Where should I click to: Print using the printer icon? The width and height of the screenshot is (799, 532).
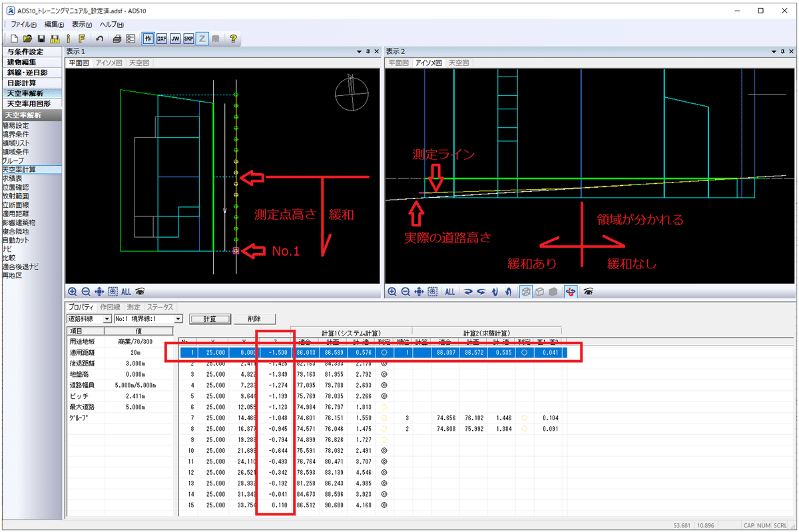(117, 39)
